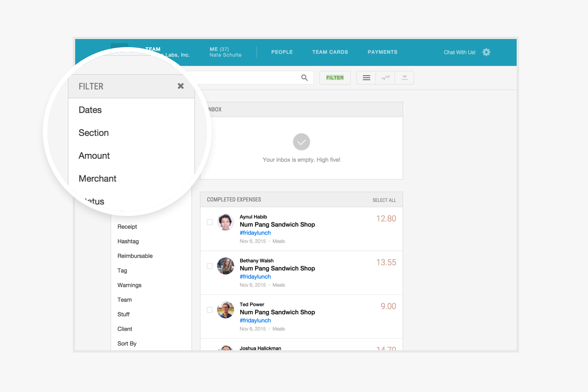Open the chart trends view icon

click(x=385, y=78)
